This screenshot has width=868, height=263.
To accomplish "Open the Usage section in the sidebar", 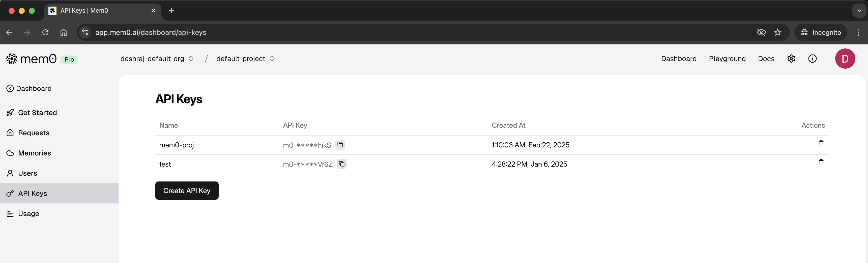I will [28, 213].
